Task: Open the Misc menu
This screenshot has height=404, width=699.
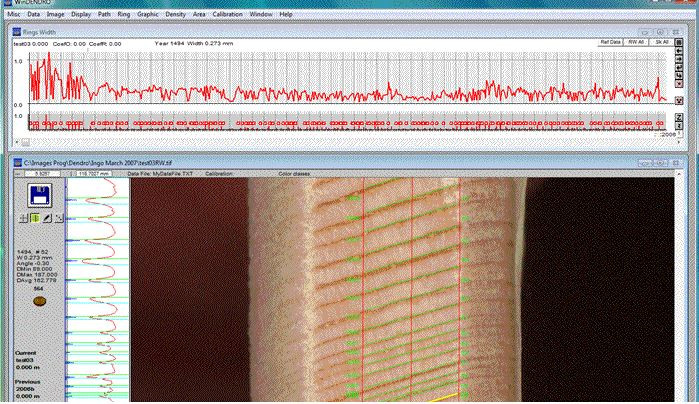Action: 13,14
